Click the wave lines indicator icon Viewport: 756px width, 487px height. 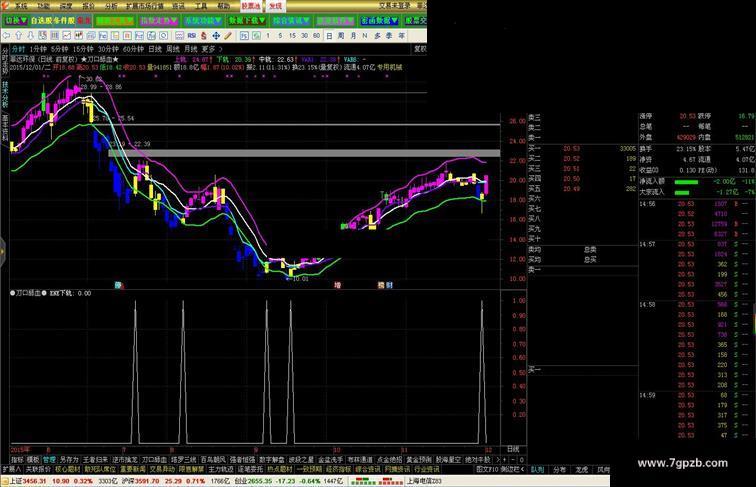(179, 36)
